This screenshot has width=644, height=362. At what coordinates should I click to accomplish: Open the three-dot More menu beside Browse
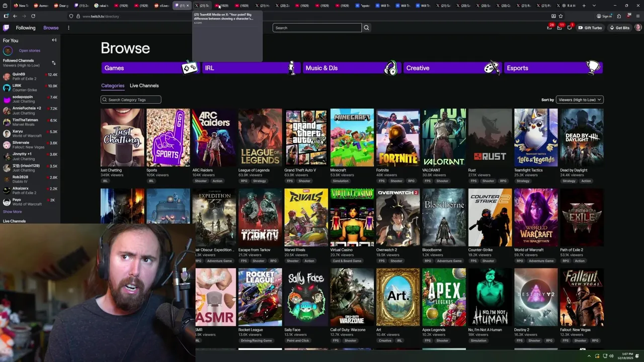point(68,28)
